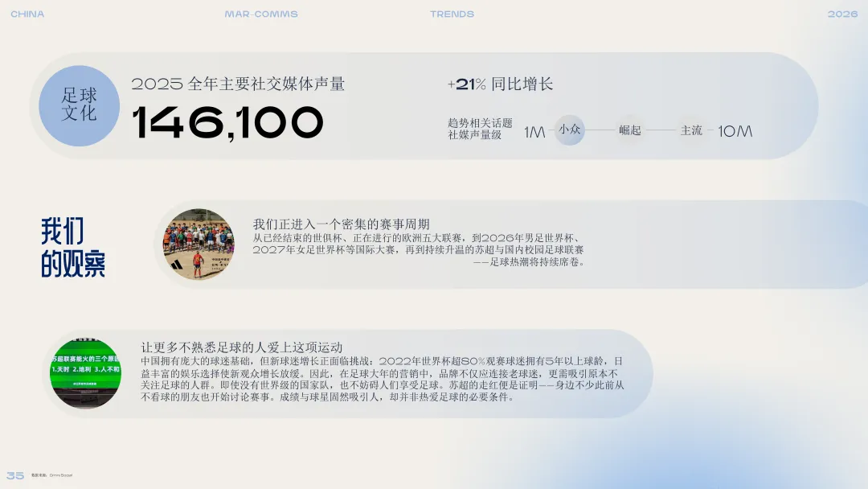
Task: Click the 10M scale end value
Action: [735, 131]
